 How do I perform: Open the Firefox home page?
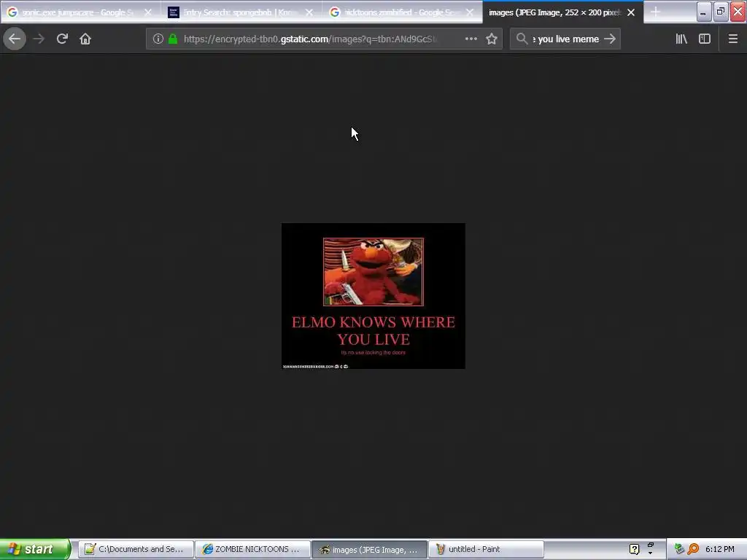[x=85, y=39]
